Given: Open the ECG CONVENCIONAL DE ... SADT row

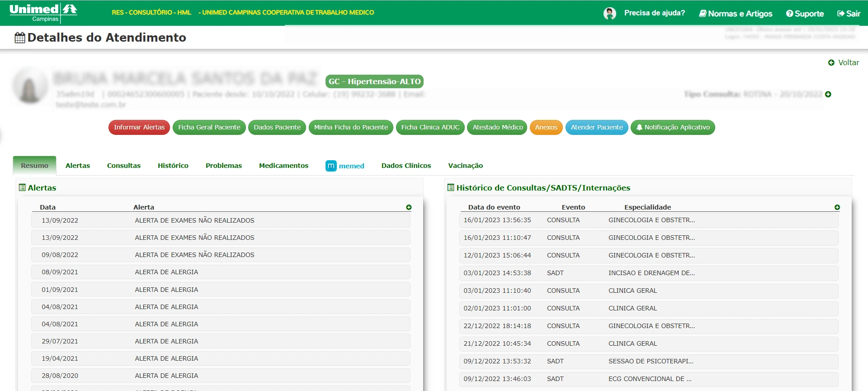Looking at the screenshot, I should [x=649, y=379].
